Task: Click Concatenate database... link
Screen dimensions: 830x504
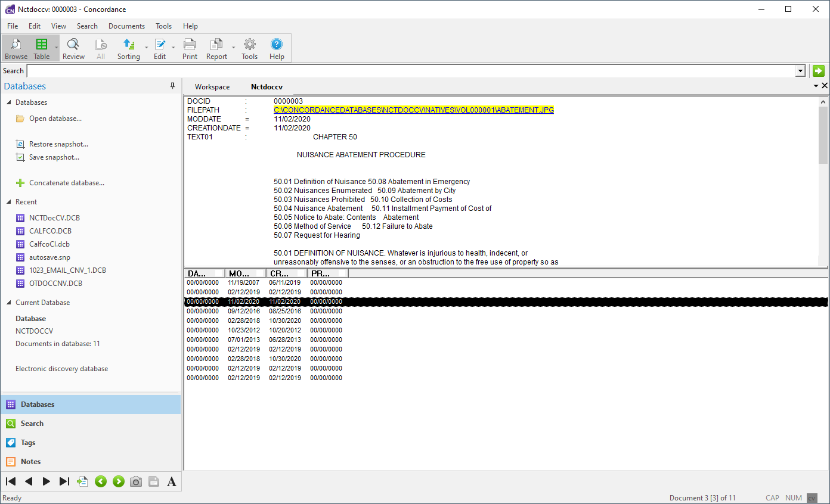Action: [x=67, y=183]
